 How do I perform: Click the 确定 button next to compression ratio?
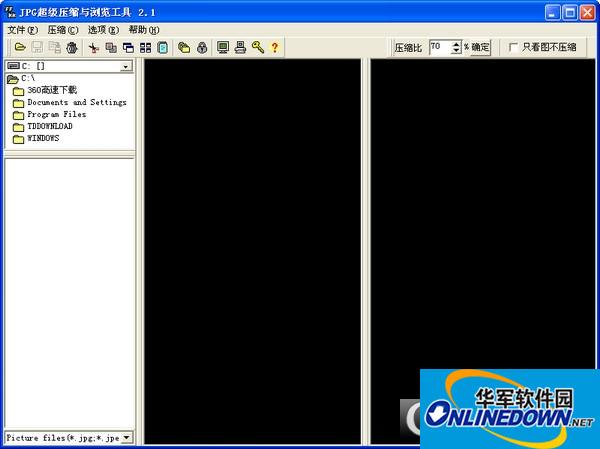point(480,47)
